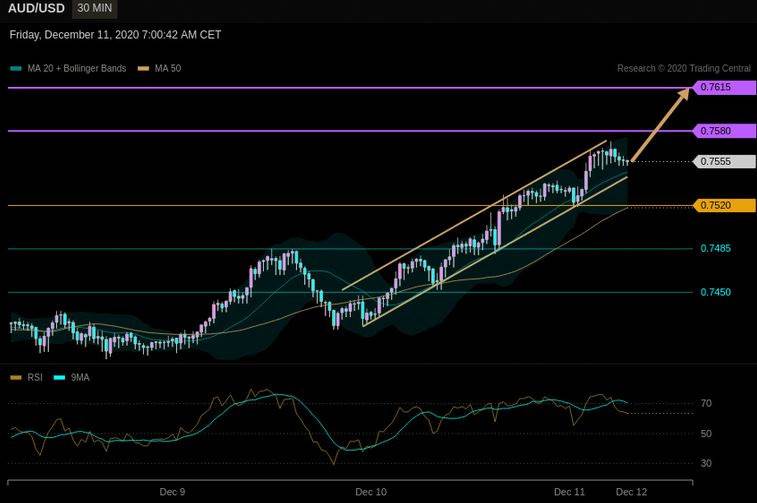Click the RSI legend color swatch
757x503 pixels.
16,377
